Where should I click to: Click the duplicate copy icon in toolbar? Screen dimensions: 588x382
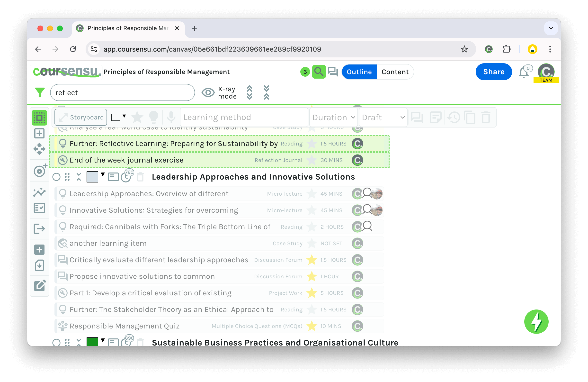470,117
